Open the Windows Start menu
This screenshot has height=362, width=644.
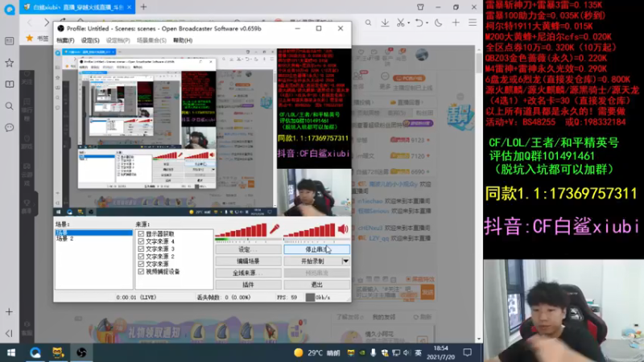coord(11,352)
